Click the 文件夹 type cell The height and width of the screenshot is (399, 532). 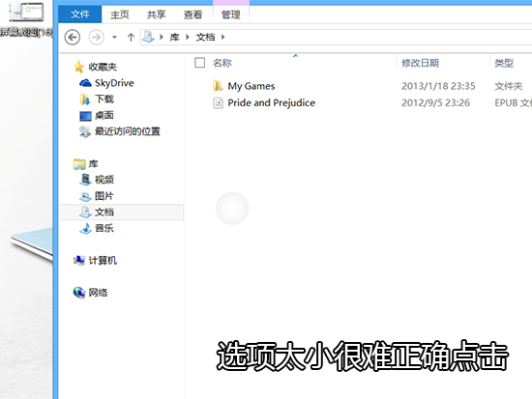click(508, 86)
